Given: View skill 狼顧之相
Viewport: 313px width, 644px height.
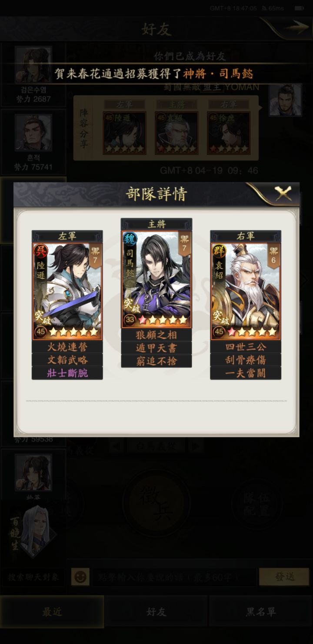Looking at the screenshot, I should coord(156,335).
